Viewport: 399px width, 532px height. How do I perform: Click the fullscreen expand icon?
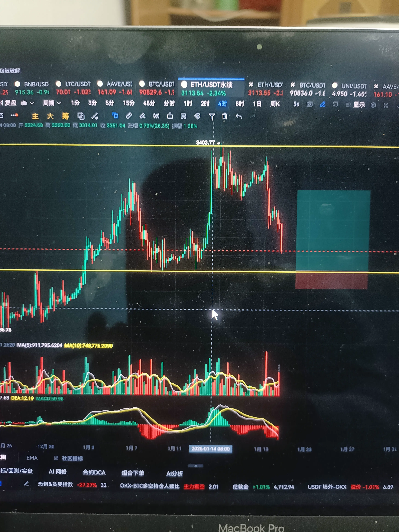click(386, 105)
